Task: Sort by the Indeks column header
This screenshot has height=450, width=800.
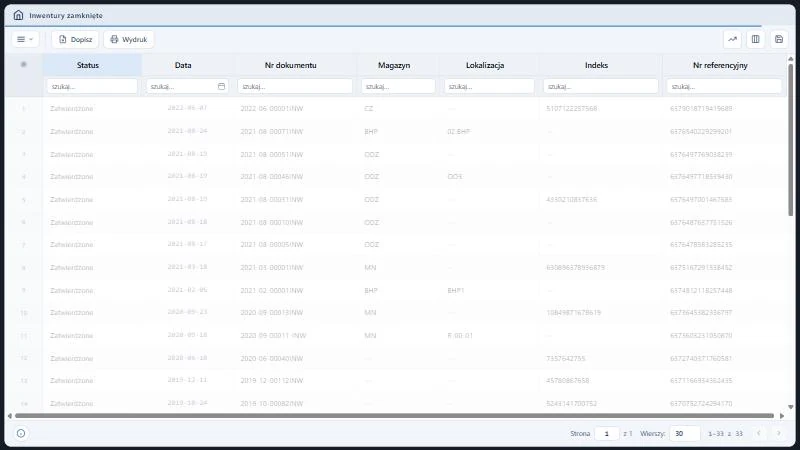Action: (x=596, y=65)
